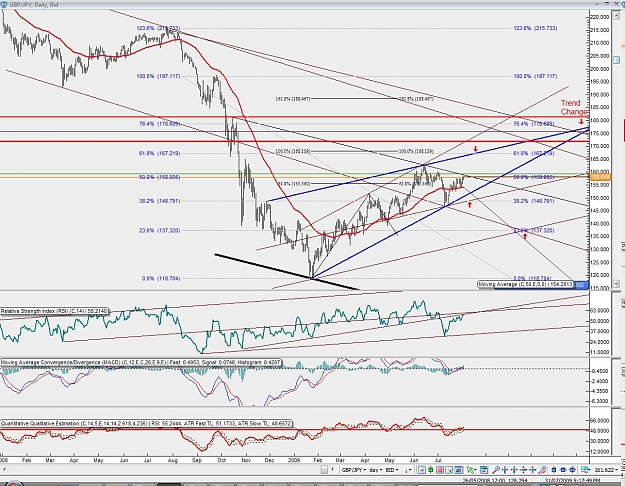Click the blue chart panel icon
Screen dimensions: 625x486
click(x=458, y=470)
